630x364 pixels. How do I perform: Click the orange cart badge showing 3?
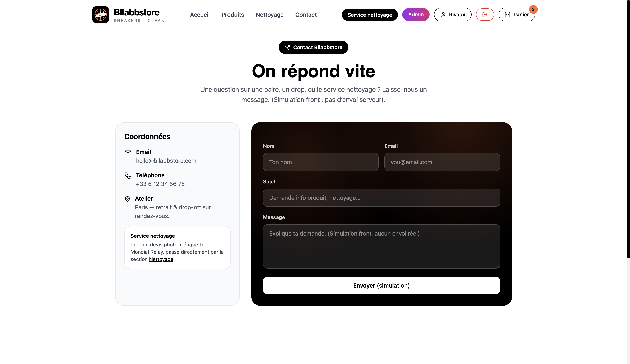click(534, 9)
